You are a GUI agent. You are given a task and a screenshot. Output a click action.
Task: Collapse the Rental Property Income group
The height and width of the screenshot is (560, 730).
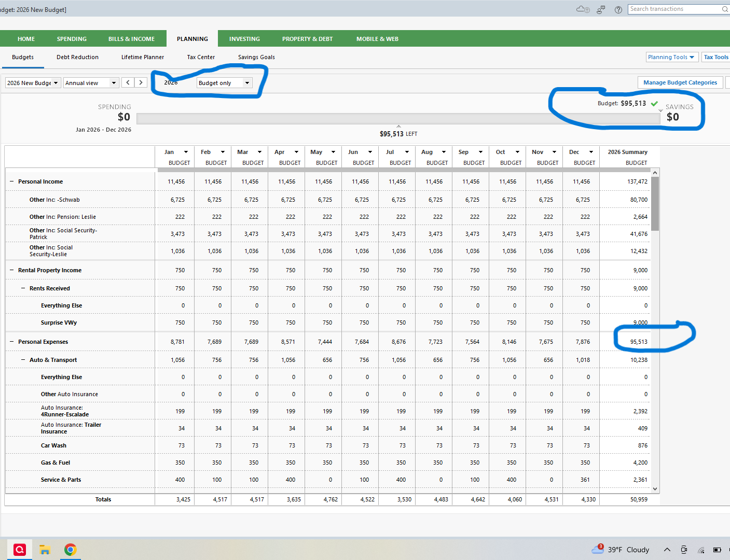click(x=11, y=270)
